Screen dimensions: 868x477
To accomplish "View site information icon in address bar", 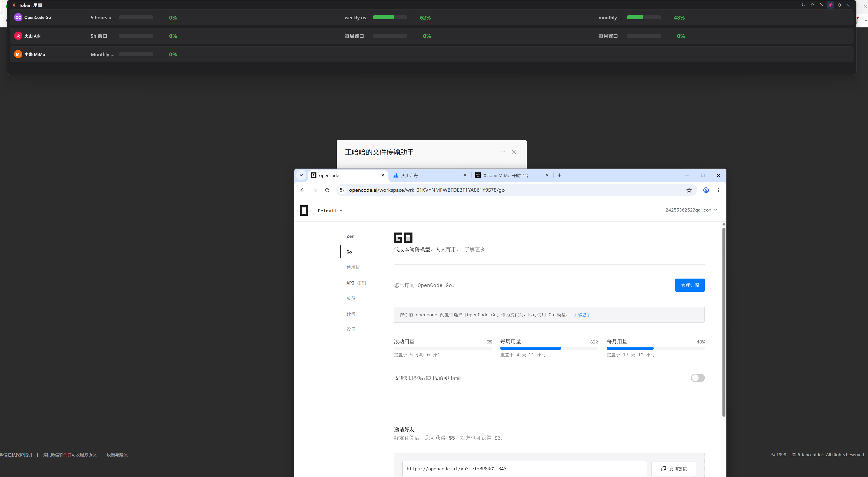I will 342,190.
